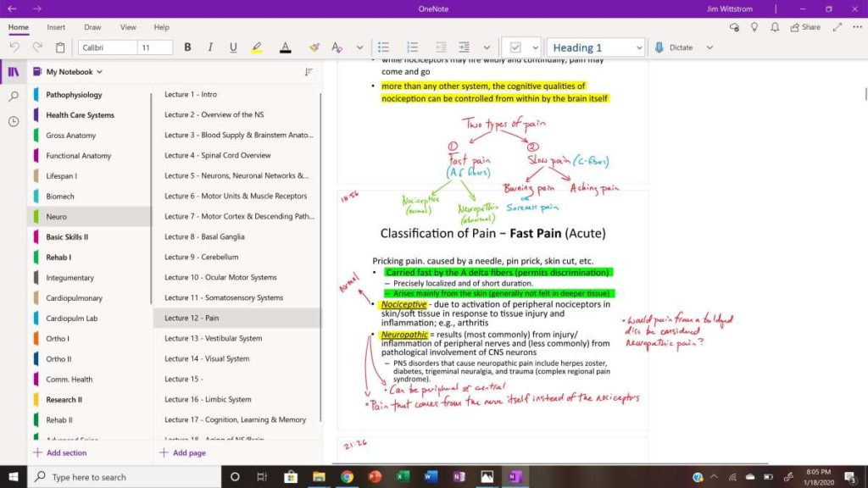Click Add section
The width and height of the screenshot is (868, 488).
[60, 452]
